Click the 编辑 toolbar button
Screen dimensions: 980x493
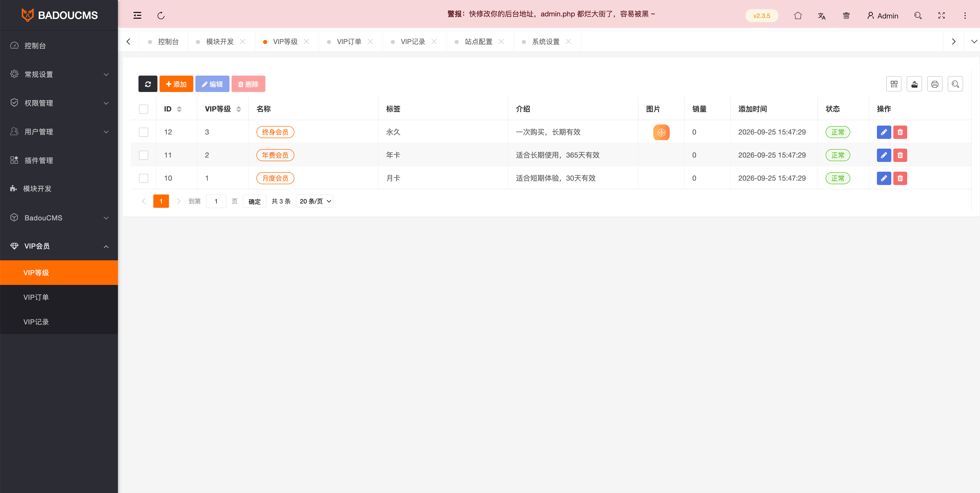[x=212, y=84]
